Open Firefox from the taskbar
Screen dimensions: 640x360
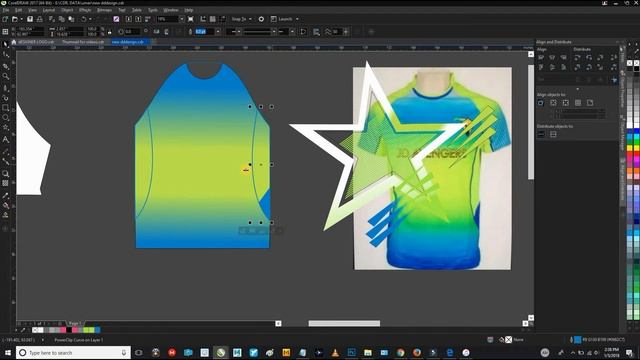[417, 353]
